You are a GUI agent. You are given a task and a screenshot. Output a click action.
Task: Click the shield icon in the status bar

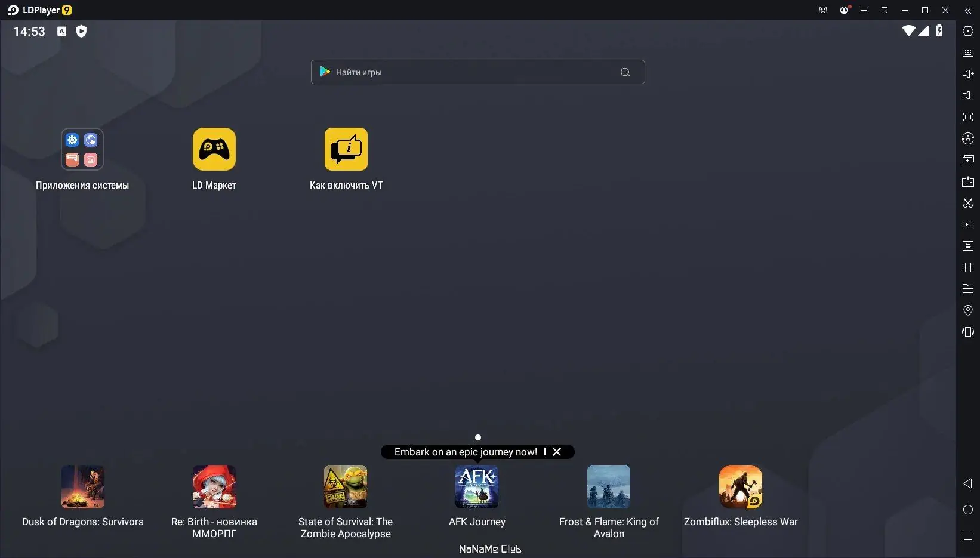(82, 32)
